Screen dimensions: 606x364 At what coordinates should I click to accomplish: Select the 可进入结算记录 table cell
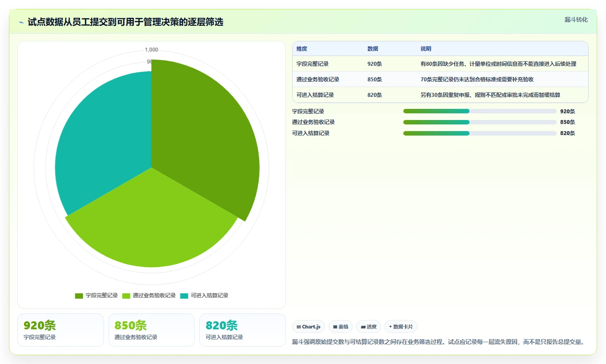[315, 95]
